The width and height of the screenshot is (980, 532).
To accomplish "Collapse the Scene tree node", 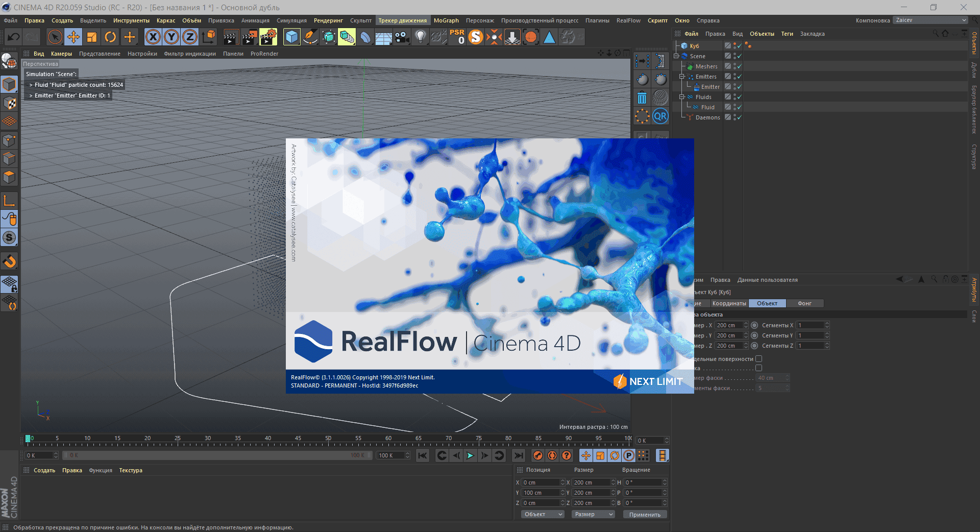I will click(676, 56).
